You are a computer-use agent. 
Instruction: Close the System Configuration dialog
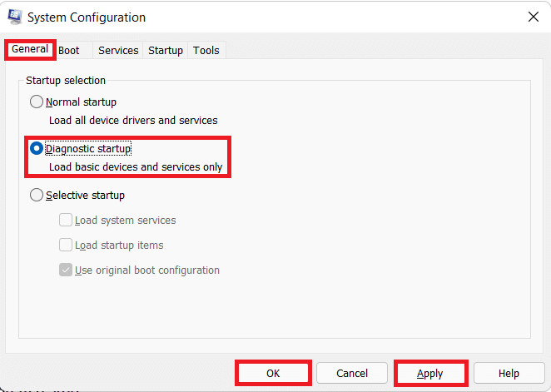coord(533,17)
